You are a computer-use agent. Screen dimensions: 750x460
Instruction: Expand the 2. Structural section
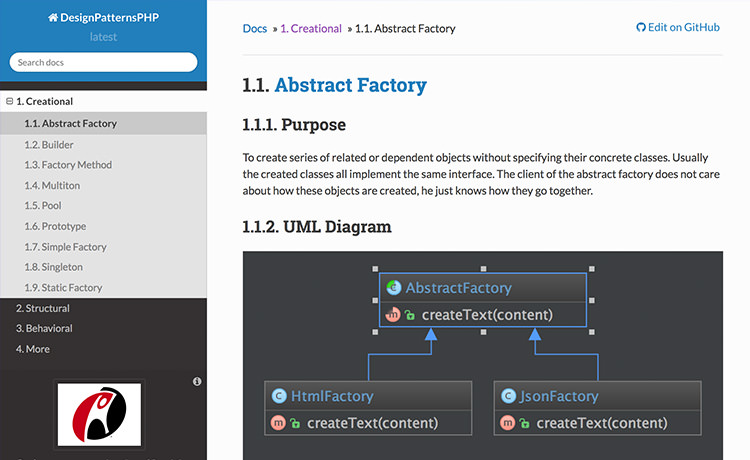[x=42, y=308]
